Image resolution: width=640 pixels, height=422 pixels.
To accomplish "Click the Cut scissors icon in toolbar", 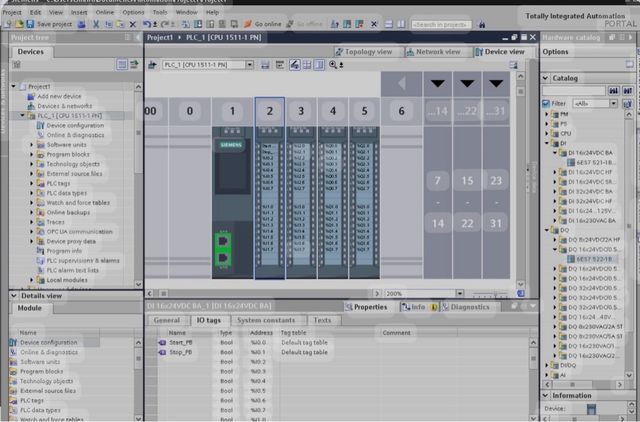I will [96, 24].
